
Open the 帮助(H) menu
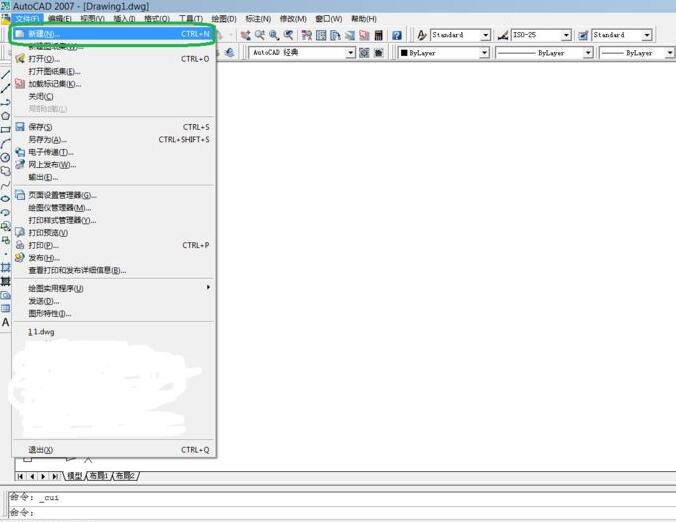pyautogui.click(x=363, y=19)
